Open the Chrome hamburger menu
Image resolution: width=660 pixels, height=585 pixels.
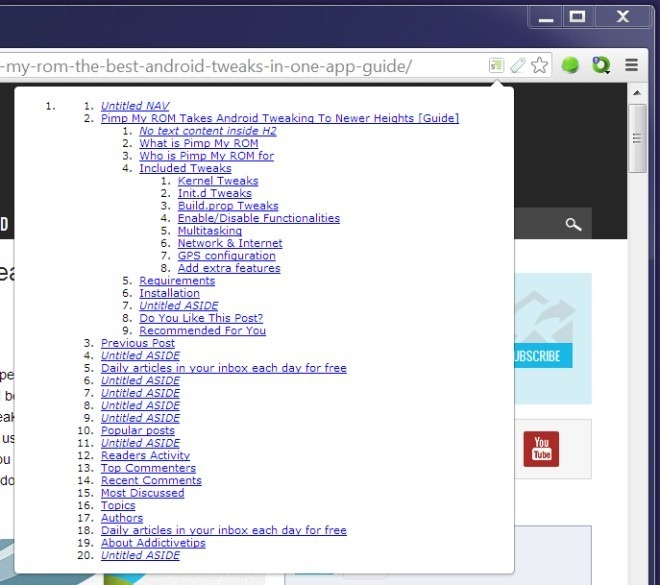tap(631, 65)
